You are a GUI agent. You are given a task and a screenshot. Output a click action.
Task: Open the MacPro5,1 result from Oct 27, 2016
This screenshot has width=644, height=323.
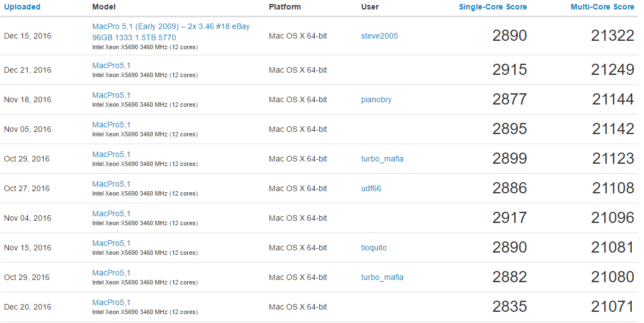pos(111,184)
